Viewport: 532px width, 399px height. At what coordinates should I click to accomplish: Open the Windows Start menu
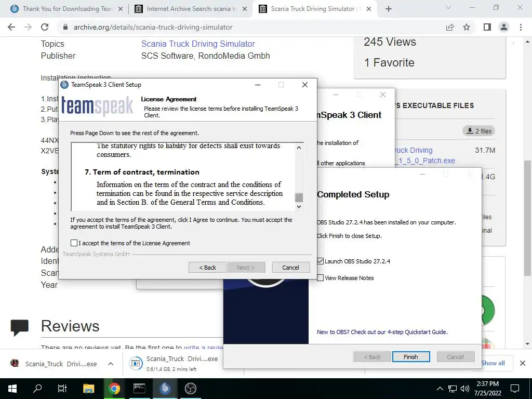tap(12, 389)
